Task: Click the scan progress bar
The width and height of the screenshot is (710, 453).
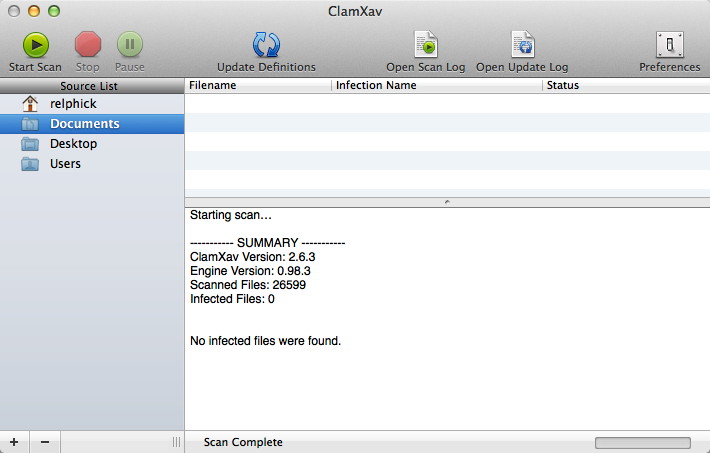Action: [x=643, y=443]
